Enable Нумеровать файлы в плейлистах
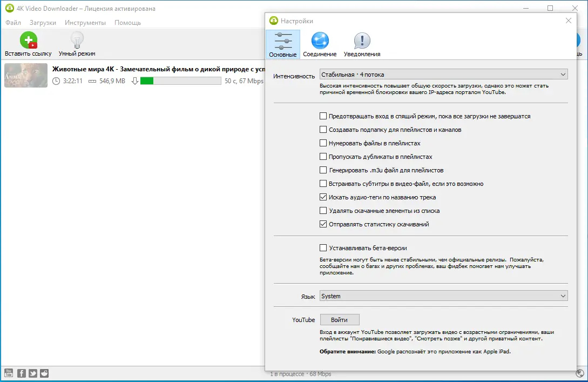Screen dimensions: 588x382 pos(323,143)
